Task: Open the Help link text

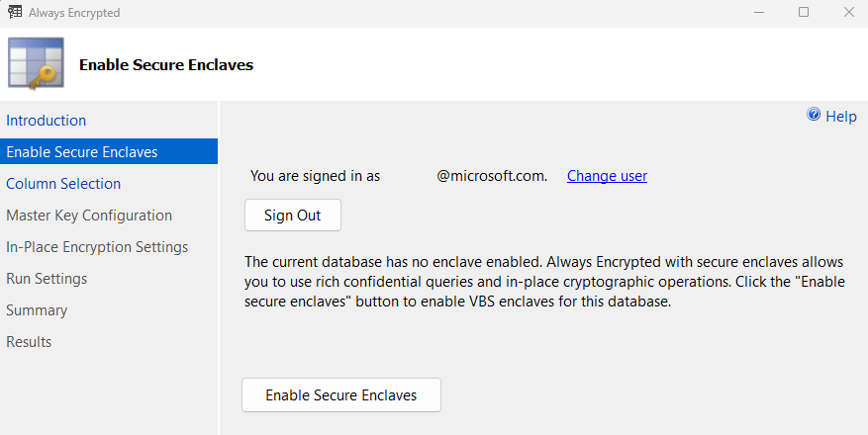Action: (x=840, y=117)
